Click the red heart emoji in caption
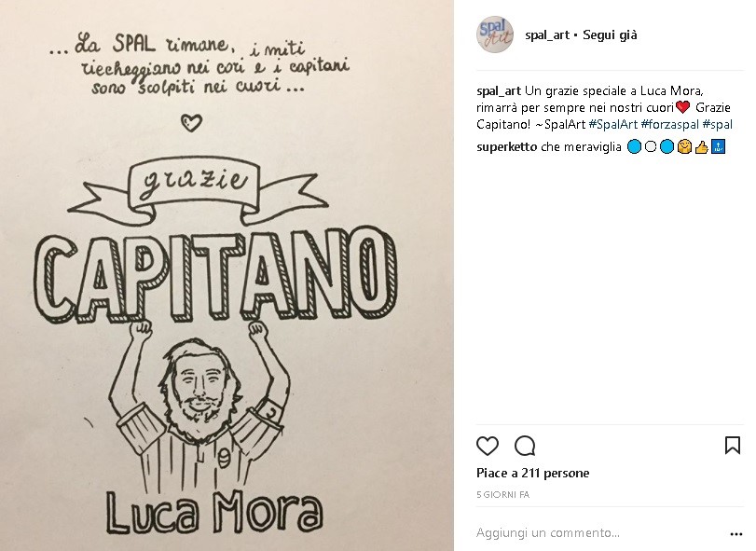 click(682, 107)
